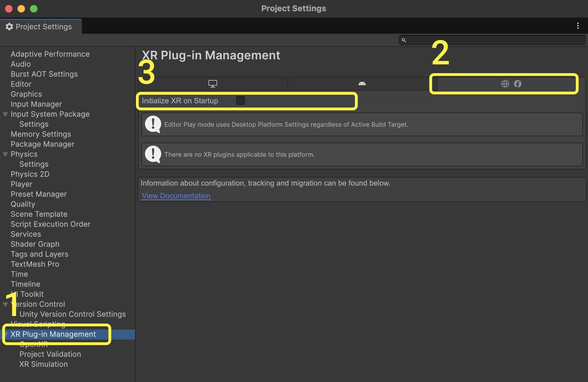Enable Initialize XR on Startup checkbox
Screen dimensions: 588x382
tap(240, 101)
